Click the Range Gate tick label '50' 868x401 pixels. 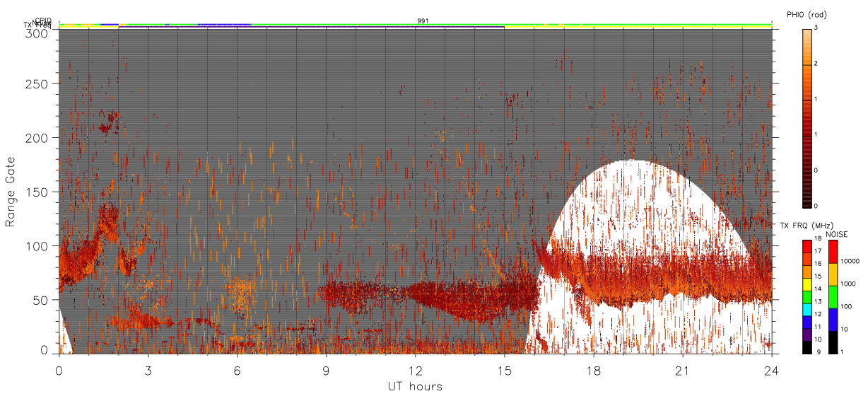click(x=42, y=300)
